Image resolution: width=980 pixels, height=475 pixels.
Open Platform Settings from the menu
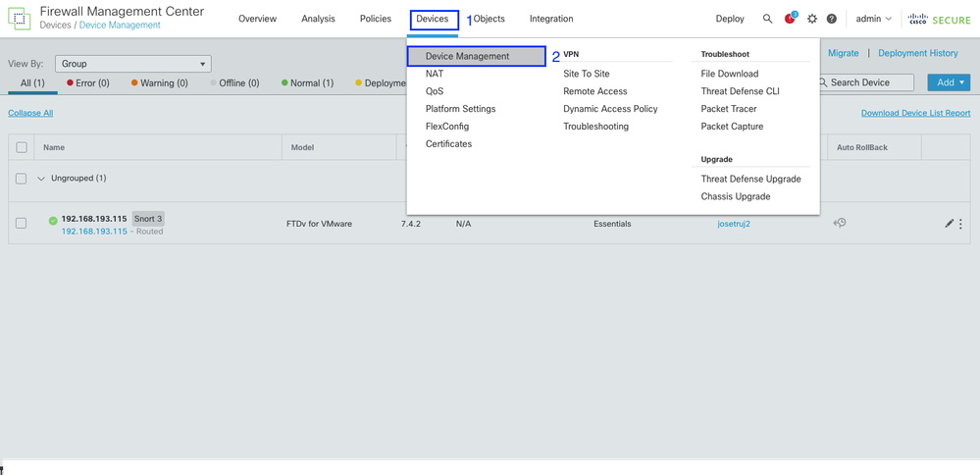point(461,109)
